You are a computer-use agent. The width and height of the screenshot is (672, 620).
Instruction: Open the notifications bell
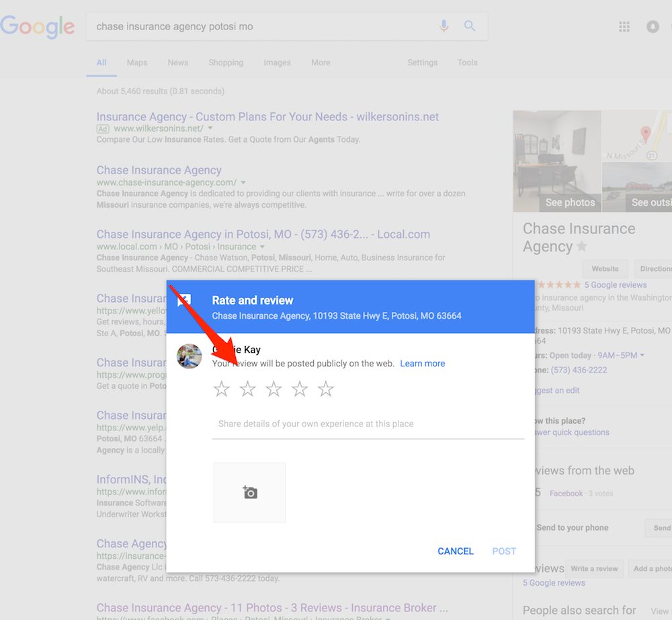point(653,27)
